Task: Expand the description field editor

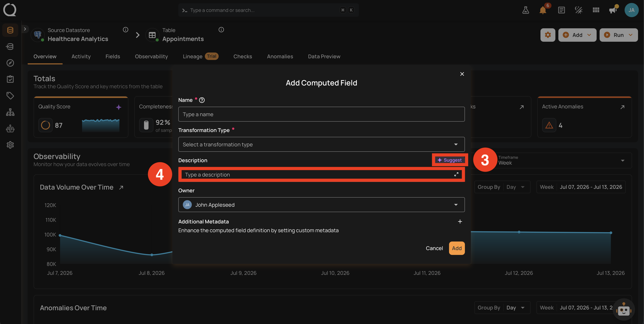Action: click(456, 174)
